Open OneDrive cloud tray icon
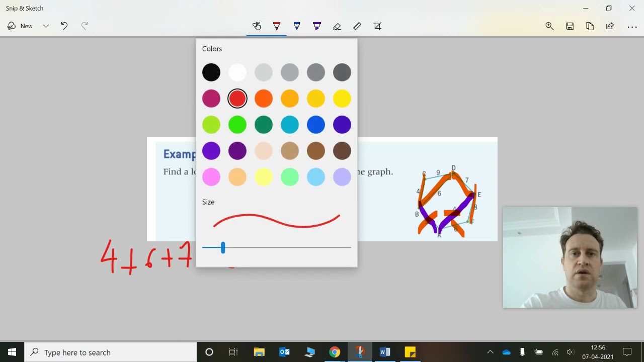Image resolution: width=644 pixels, height=362 pixels. tap(507, 352)
